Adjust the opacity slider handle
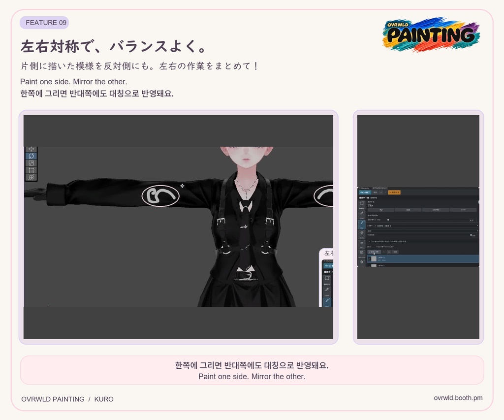The image size is (504, 420). [471, 235]
